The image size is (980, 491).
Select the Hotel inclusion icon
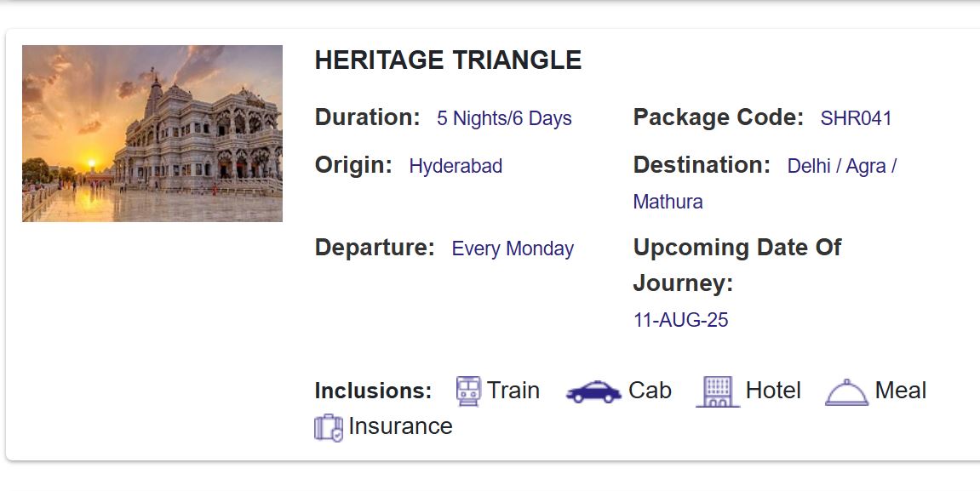pyautogui.click(x=716, y=391)
